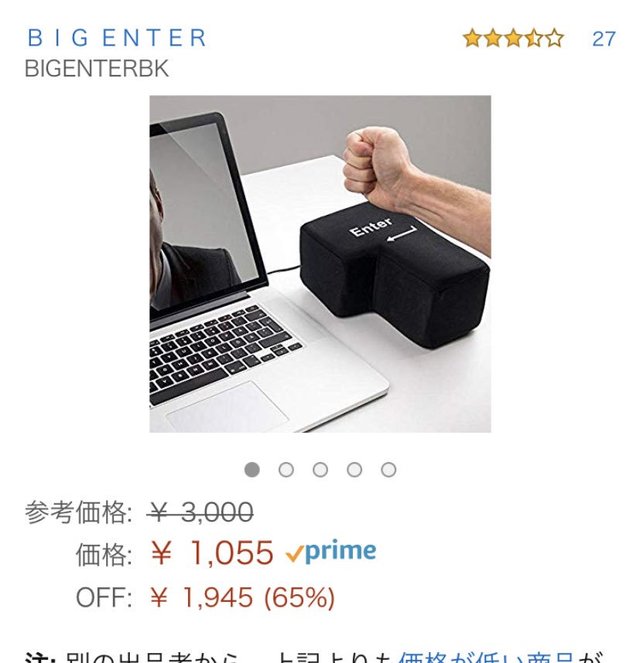Click the struck-through ¥3,000 reference price

click(201, 512)
